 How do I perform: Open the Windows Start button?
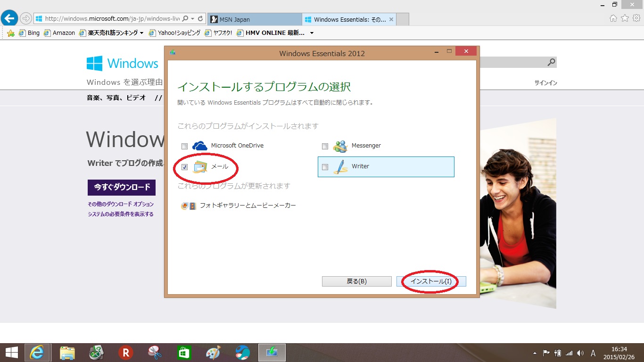coord(11,352)
